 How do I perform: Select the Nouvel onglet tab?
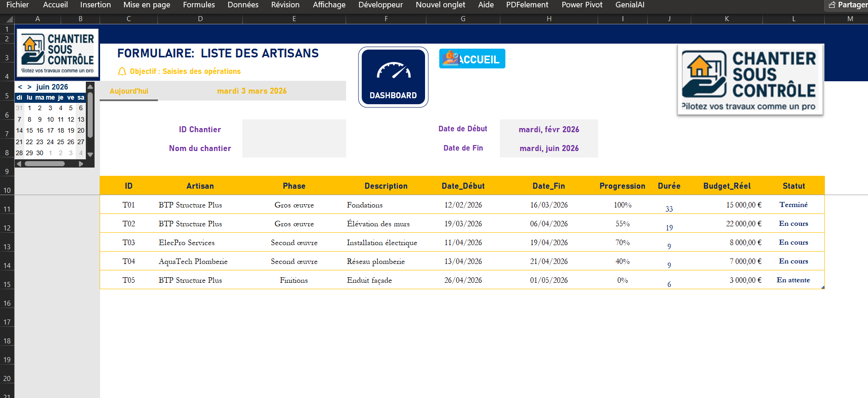(x=440, y=5)
